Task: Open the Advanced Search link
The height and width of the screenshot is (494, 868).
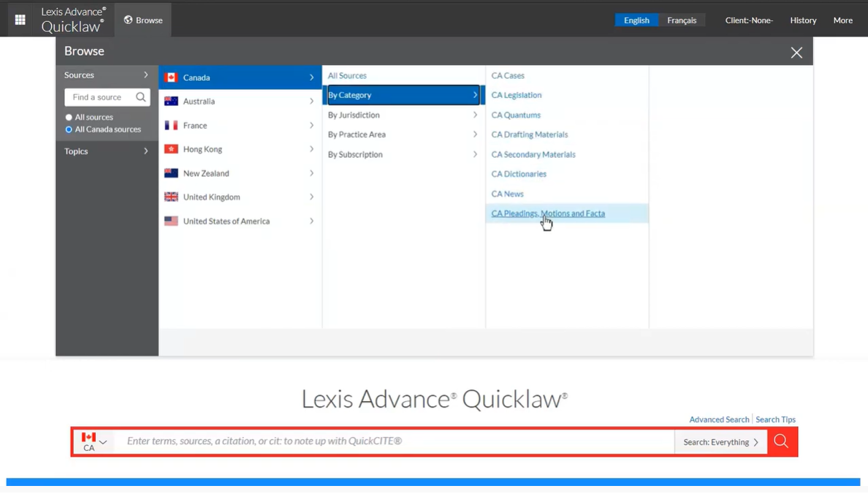Action: tap(719, 419)
